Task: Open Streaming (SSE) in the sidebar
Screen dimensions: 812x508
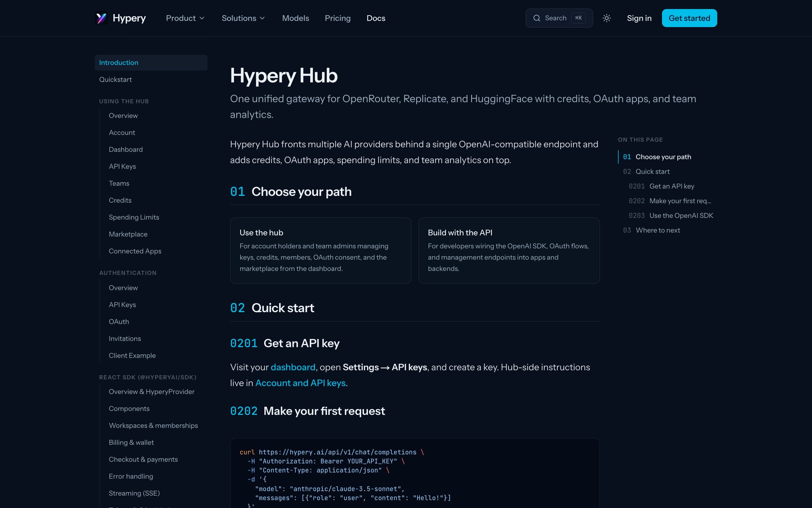Action: tap(134, 494)
